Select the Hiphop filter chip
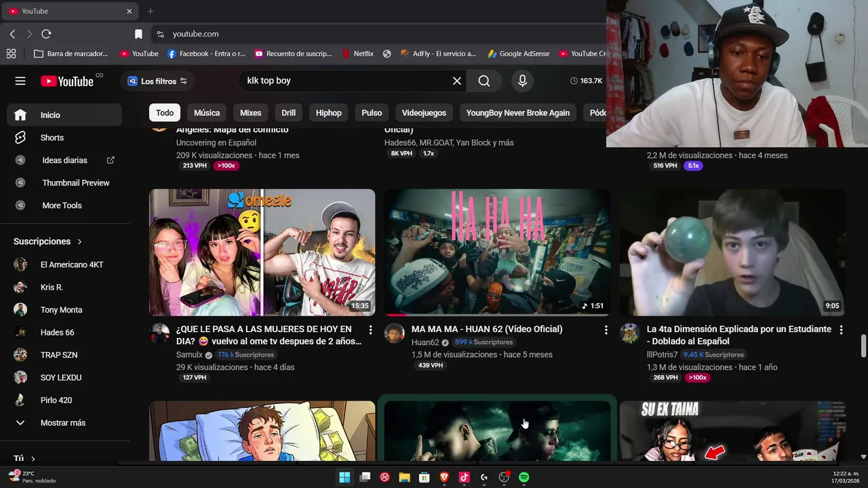 [328, 113]
